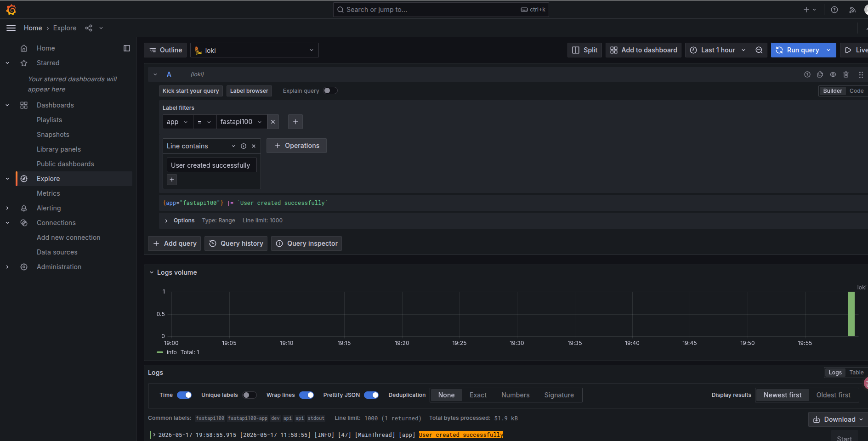The image size is (868, 441).
Task: Click the Connections icon in sidebar
Action: (24, 223)
